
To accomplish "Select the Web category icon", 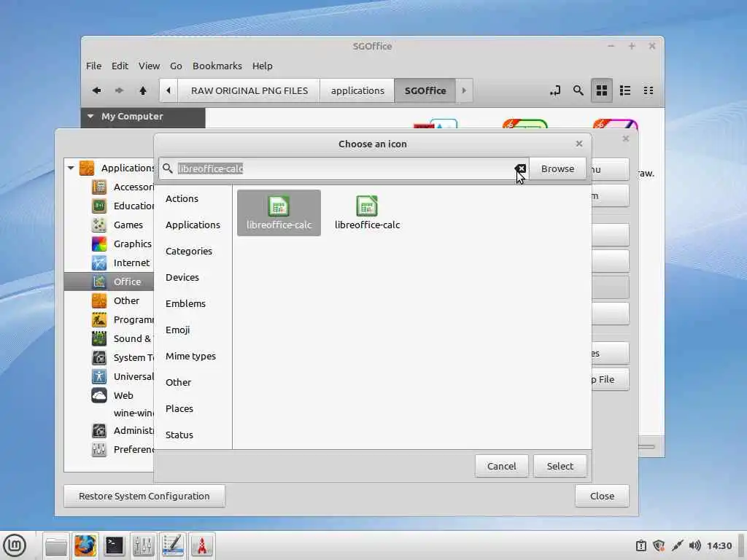I will (99, 395).
